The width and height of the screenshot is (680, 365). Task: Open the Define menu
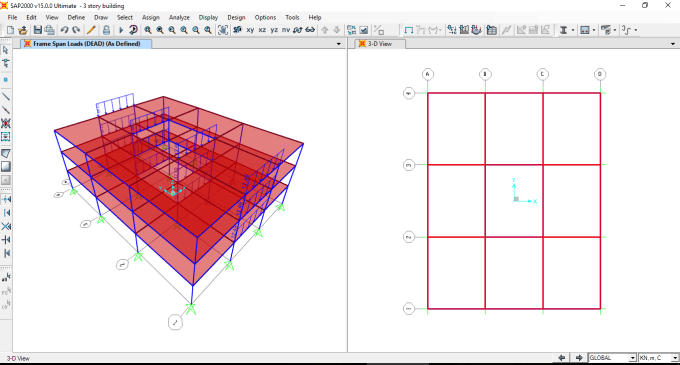coord(76,17)
